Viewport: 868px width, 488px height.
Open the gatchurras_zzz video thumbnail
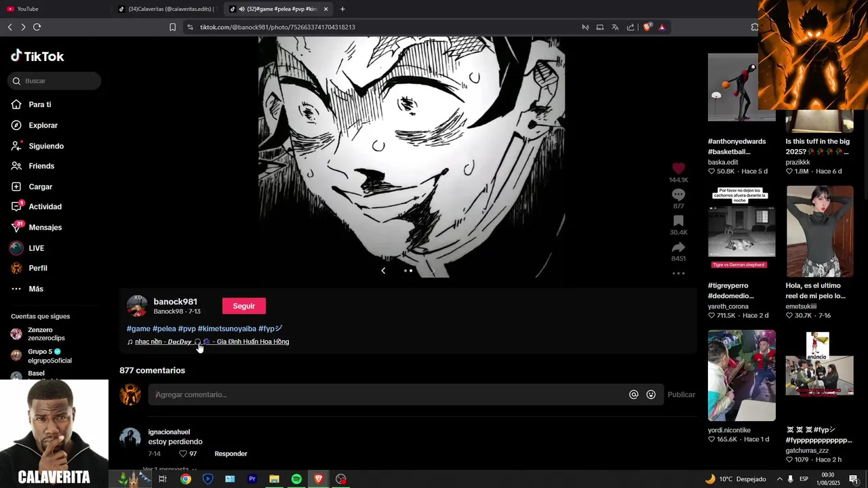point(820,375)
